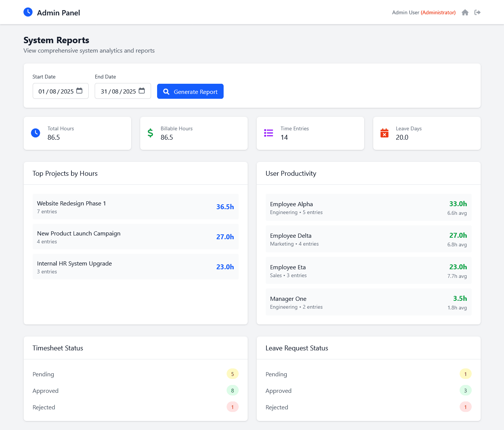Click inside the Start Date field
504x430 pixels.
(x=56, y=91)
